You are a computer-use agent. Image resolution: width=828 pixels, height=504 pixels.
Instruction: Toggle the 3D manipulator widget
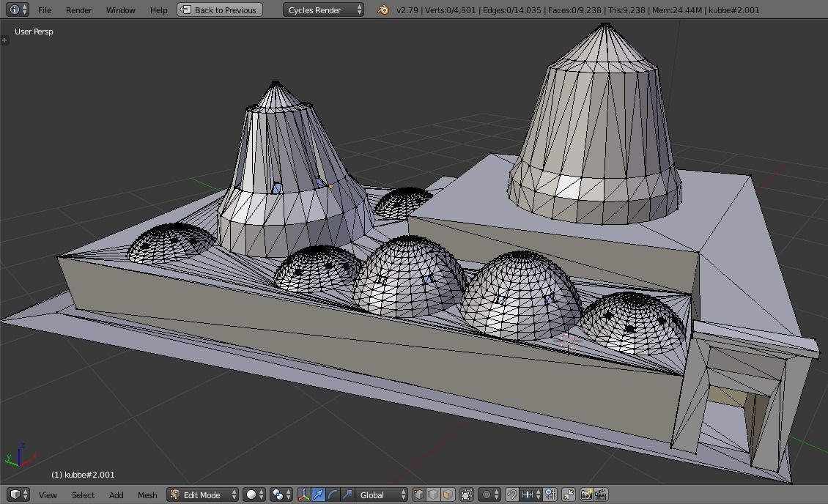(x=303, y=494)
